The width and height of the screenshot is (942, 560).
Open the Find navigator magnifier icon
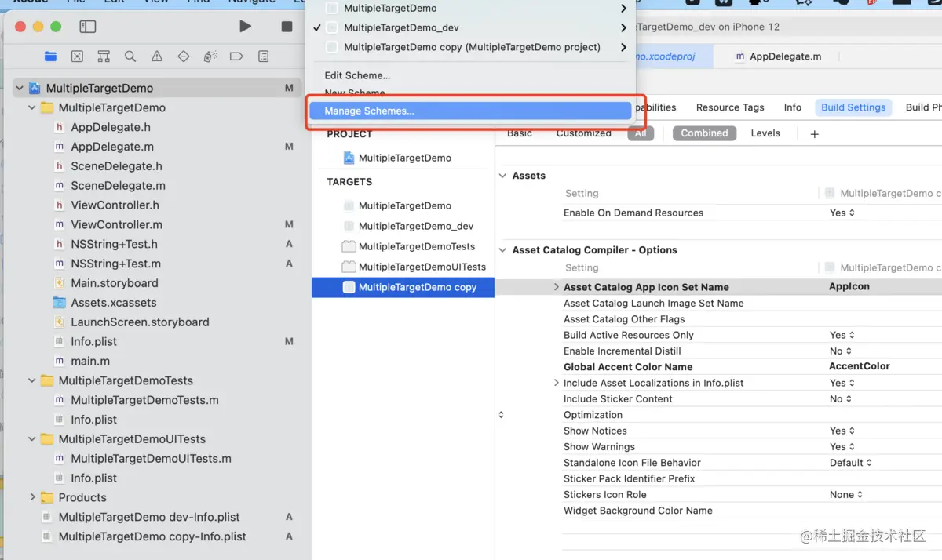coord(130,56)
